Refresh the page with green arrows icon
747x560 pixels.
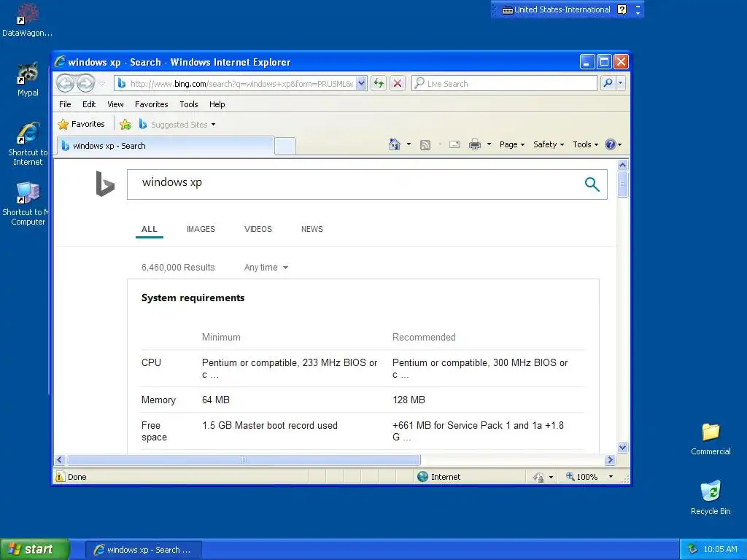click(x=379, y=84)
